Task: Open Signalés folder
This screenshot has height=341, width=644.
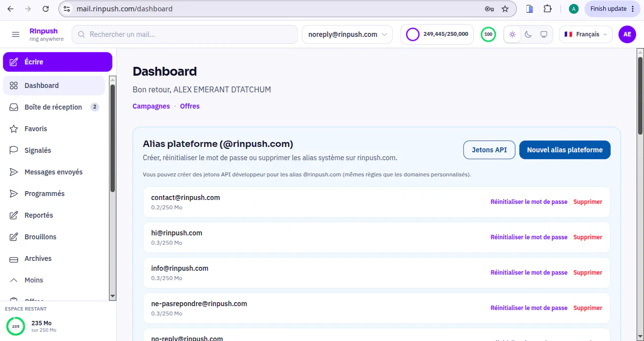Action: tap(54, 150)
